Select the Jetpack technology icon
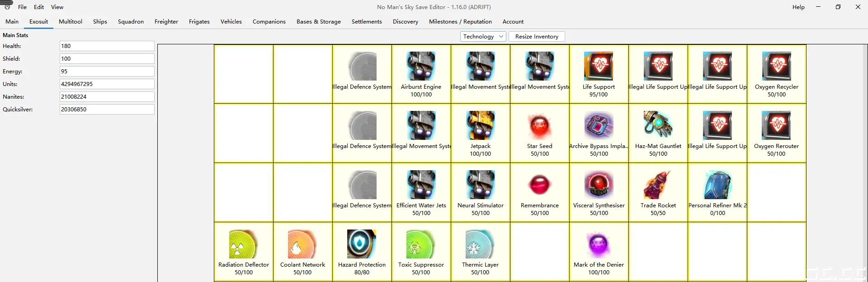This screenshot has height=282, width=868. [481, 125]
